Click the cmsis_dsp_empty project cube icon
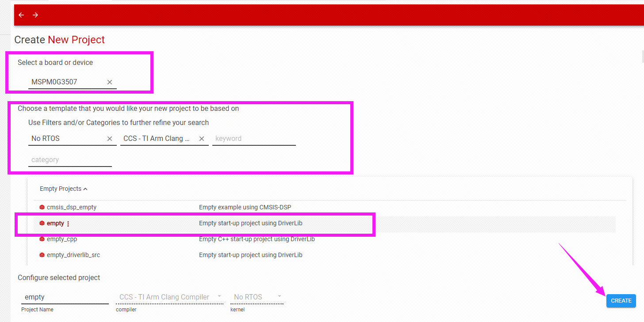This screenshot has height=322, width=644. pyautogui.click(x=42, y=207)
